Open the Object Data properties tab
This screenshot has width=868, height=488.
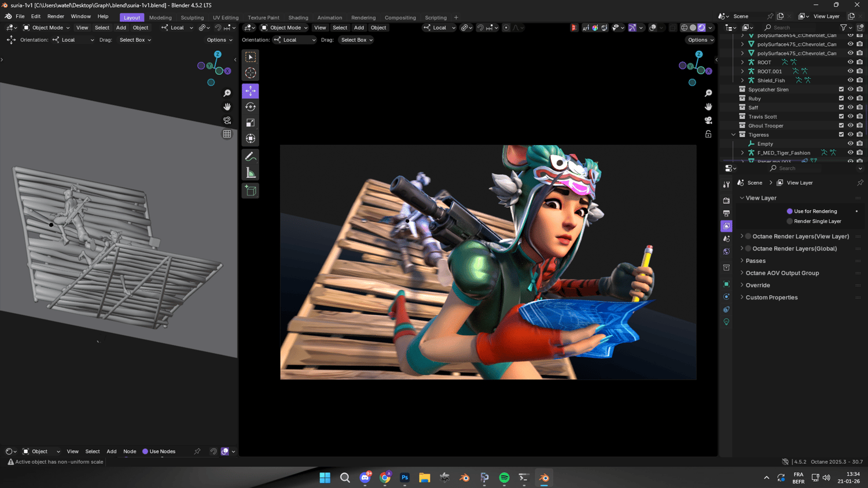(x=726, y=322)
